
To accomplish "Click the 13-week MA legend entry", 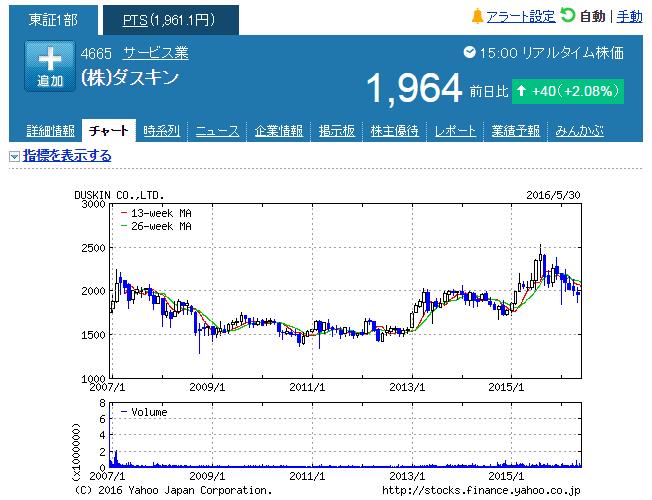I will click(156, 213).
